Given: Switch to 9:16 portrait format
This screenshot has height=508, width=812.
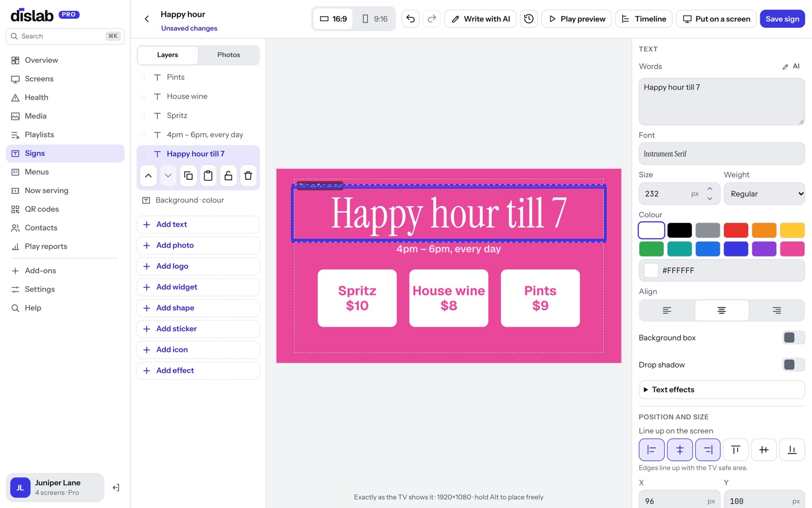Looking at the screenshot, I should tap(375, 19).
